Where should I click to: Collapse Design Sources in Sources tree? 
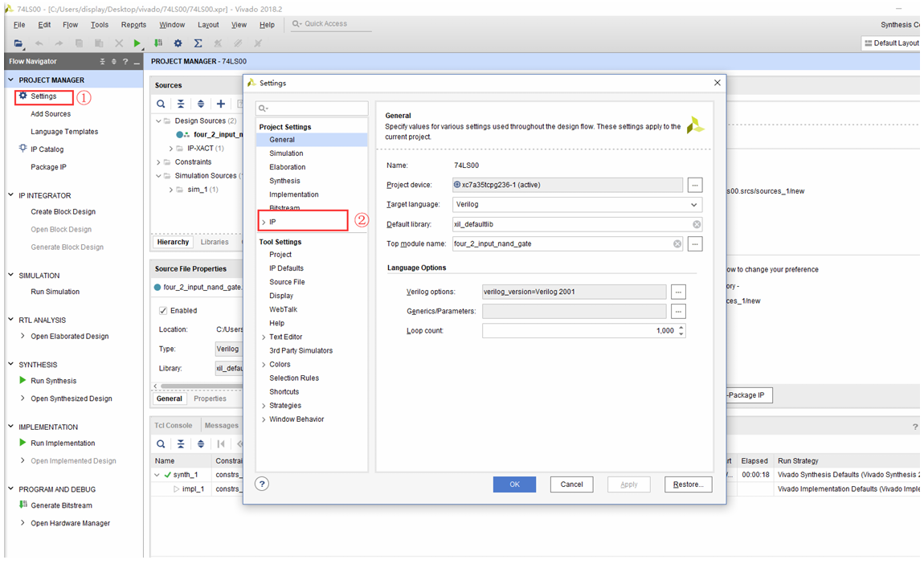click(158, 121)
